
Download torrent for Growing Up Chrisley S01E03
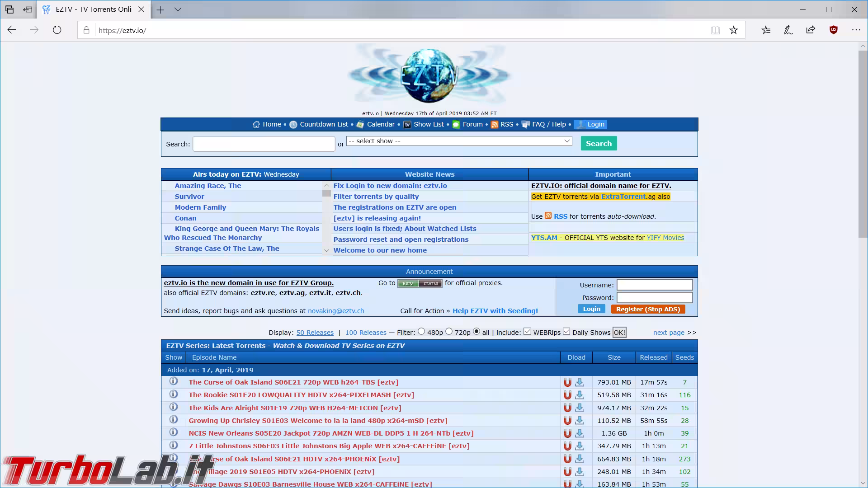tap(580, 421)
